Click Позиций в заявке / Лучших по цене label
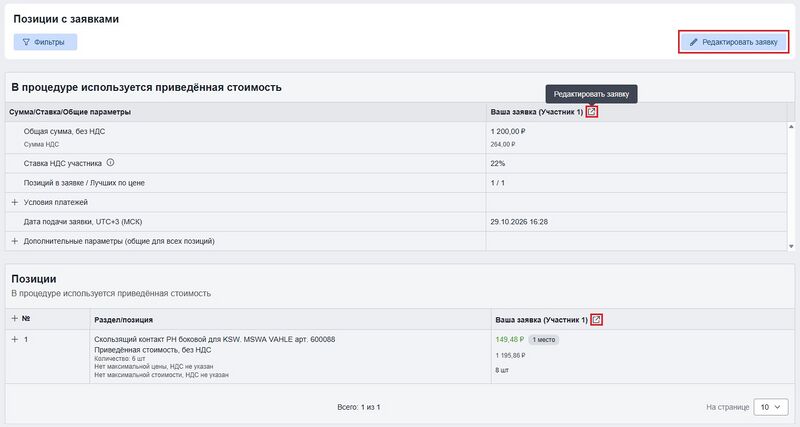 pos(84,183)
